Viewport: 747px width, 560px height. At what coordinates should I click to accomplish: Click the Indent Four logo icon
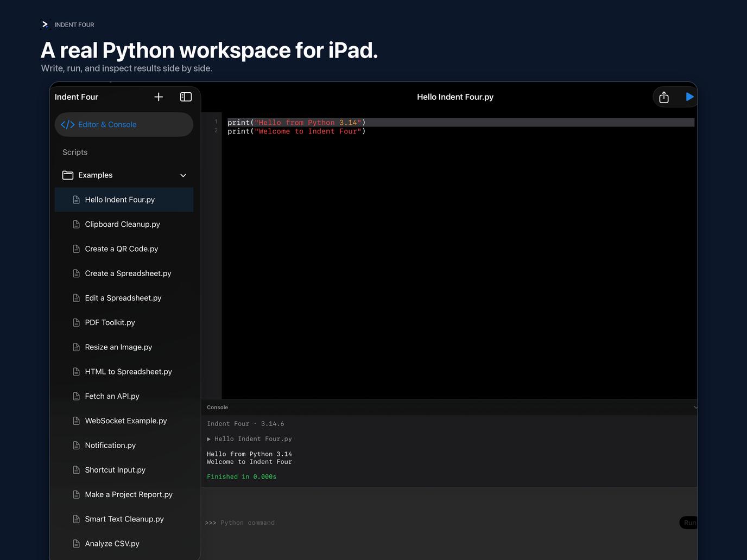coord(46,24)
